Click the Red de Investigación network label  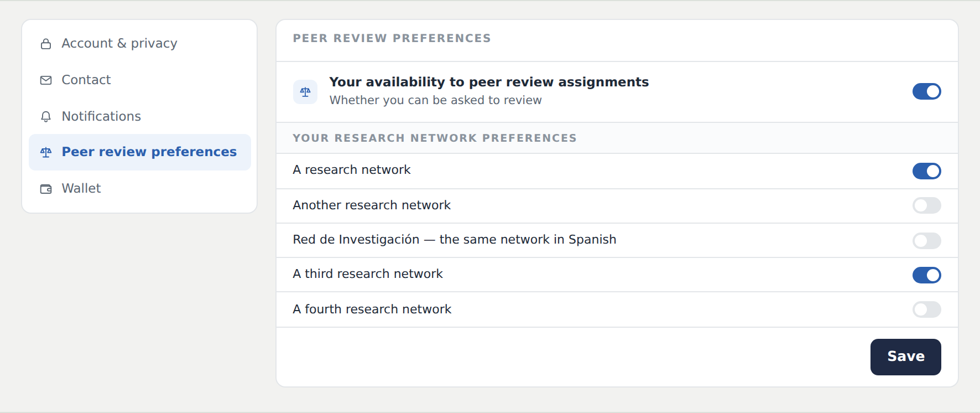pos(455,240)
